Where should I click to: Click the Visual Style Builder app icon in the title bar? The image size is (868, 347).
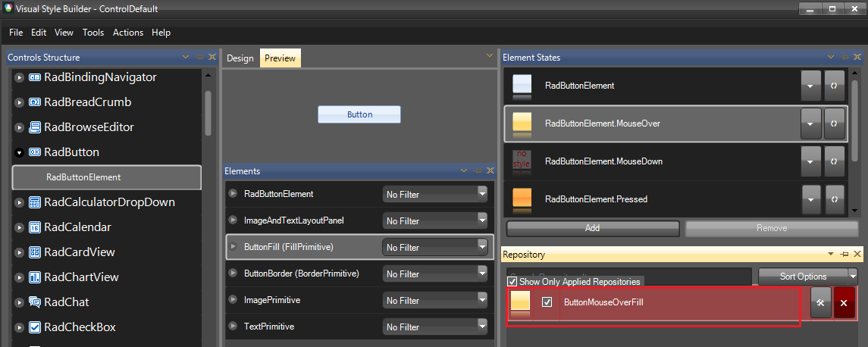click(x=8, y=8)
